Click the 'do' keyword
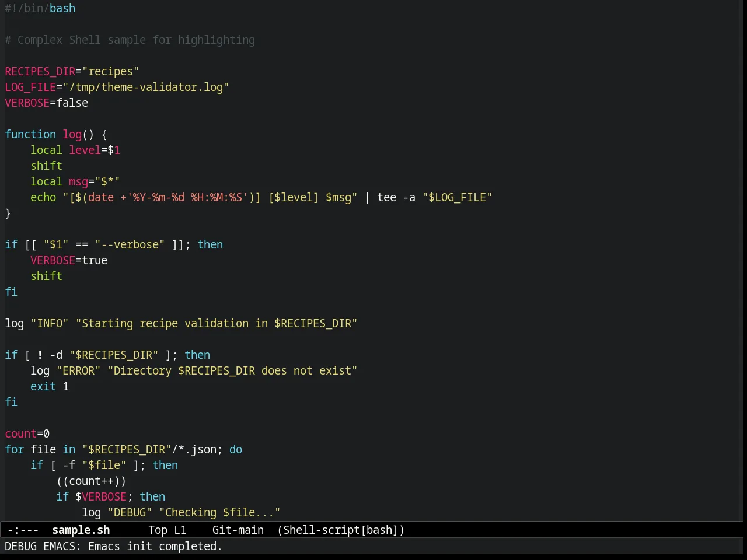747x560 pixels. tap(236, 449)
